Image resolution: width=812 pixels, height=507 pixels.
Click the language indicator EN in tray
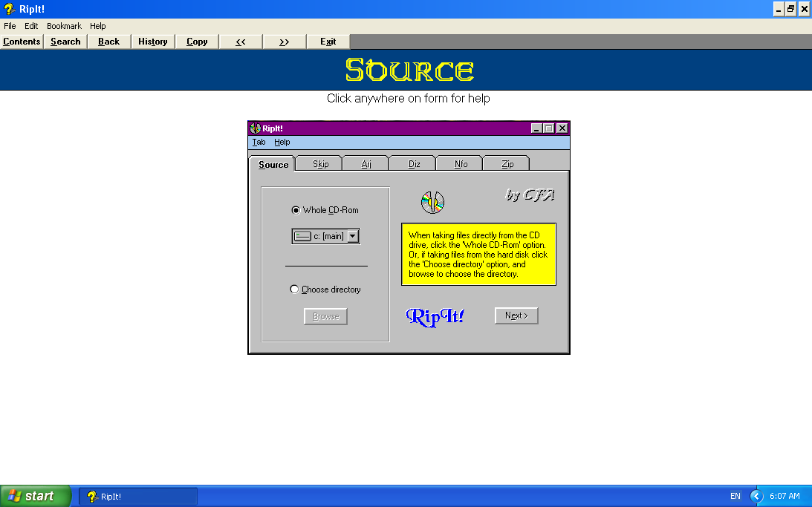[x=735, y=496]
